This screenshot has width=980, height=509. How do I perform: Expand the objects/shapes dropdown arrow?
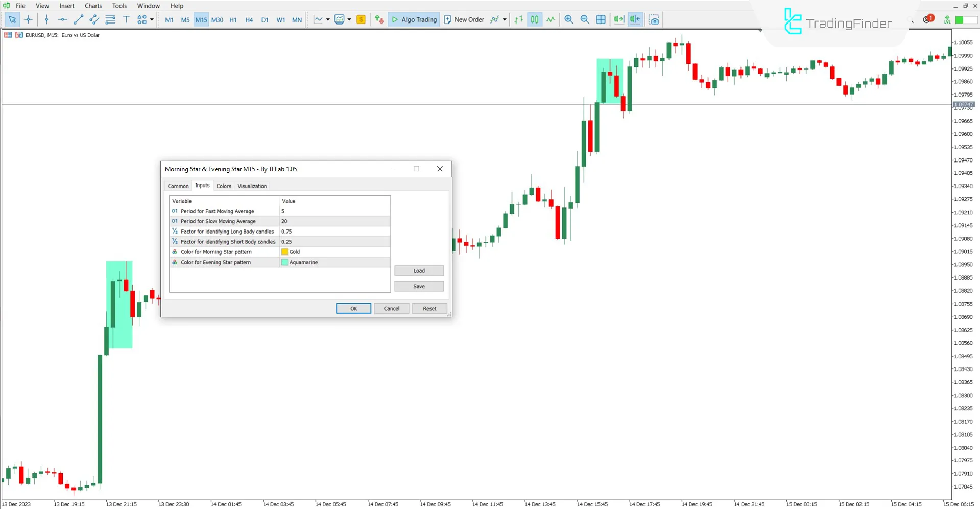[x=152, y=19]
